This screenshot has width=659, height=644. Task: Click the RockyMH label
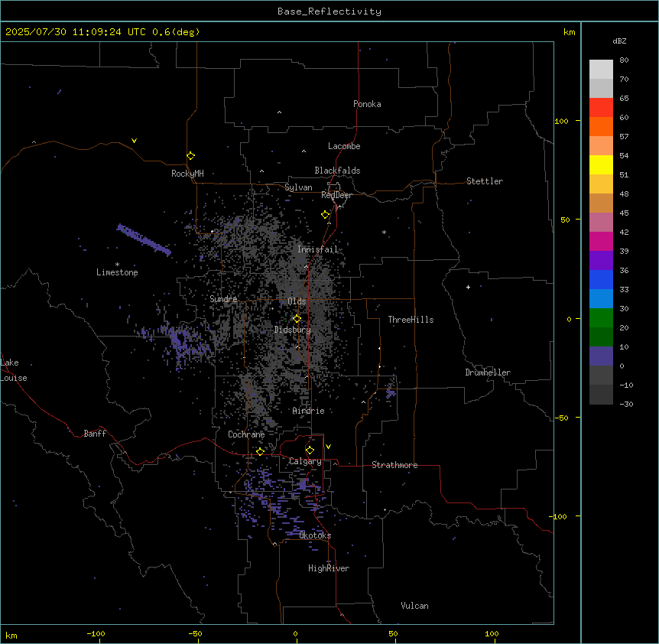187,174
